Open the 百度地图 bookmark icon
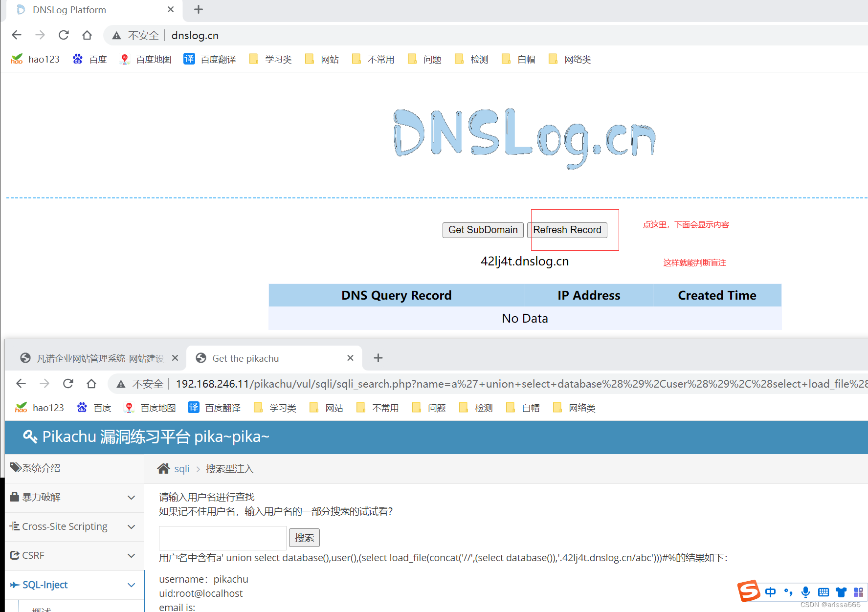Image resolution: width=868 pixels, height=612 pixels. [x=125, y=59]
